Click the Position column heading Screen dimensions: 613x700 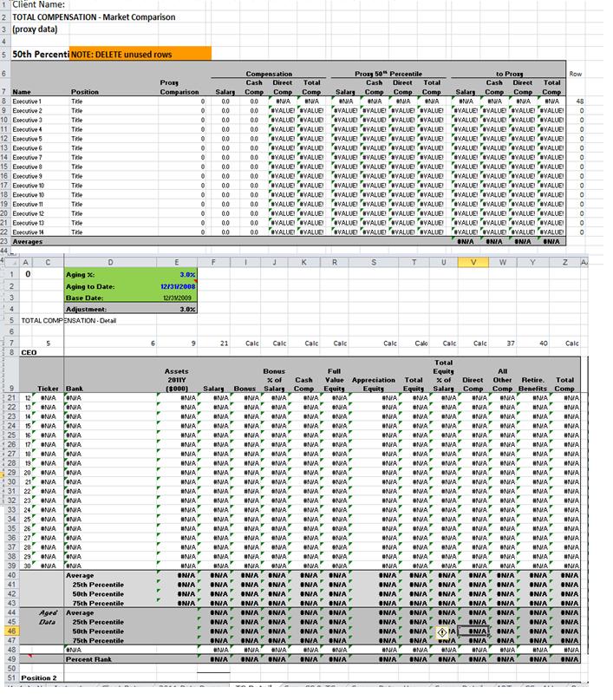click(85, 92)
